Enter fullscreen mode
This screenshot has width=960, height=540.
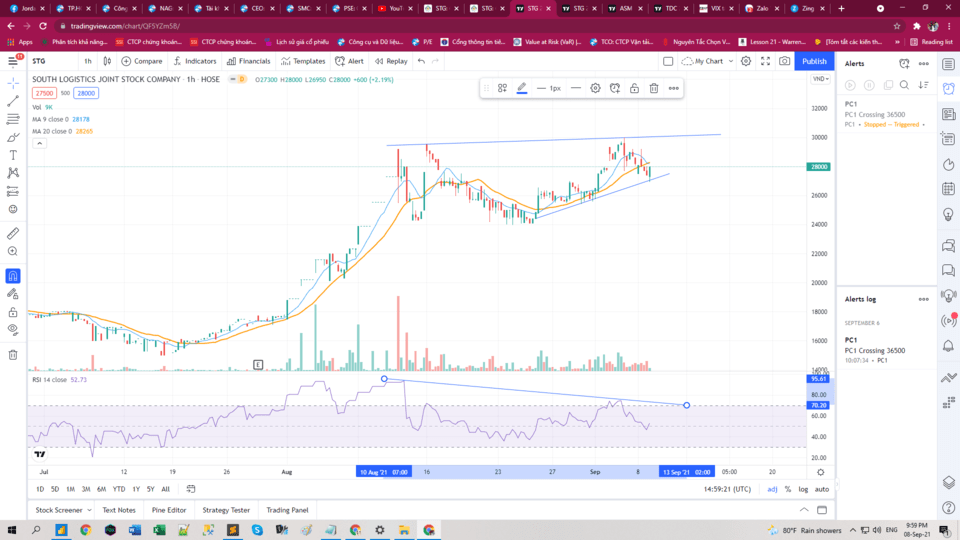765,61
